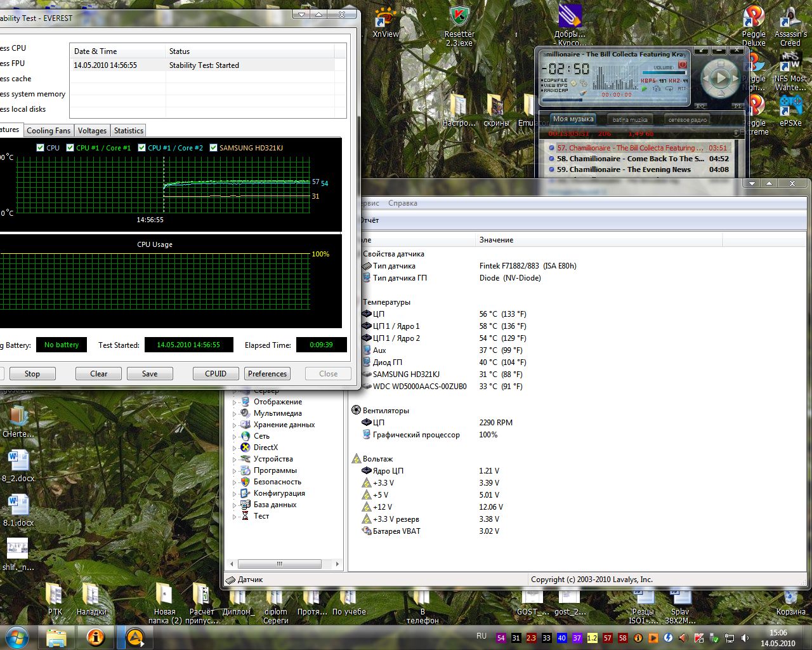This screenshot has height=650, width=812.
Task: Click the volume slider in the music player
Action: 664,72
